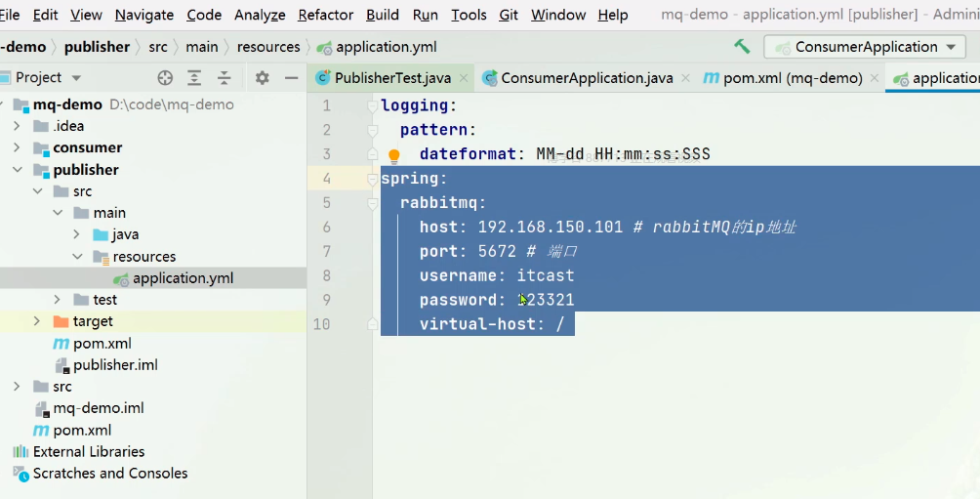Open the Git menu
The width and height of the screenshot is (980, 499).
[509, 15]
